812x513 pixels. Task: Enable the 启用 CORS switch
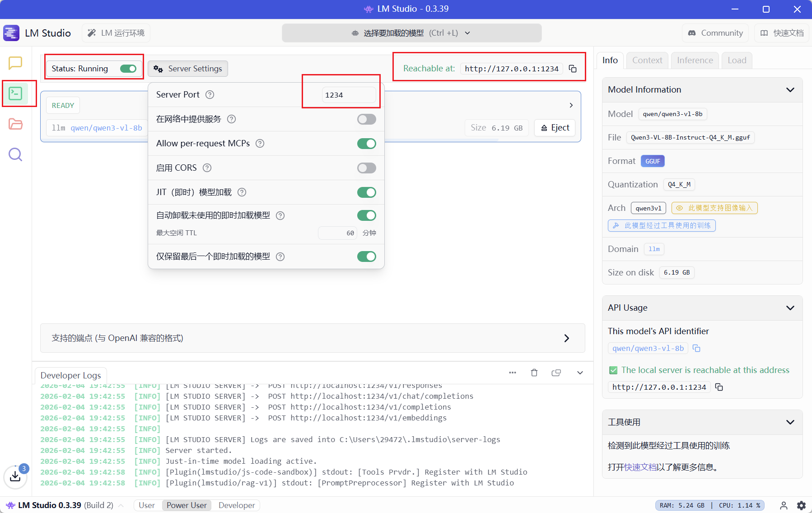click(x=367, y=168)
